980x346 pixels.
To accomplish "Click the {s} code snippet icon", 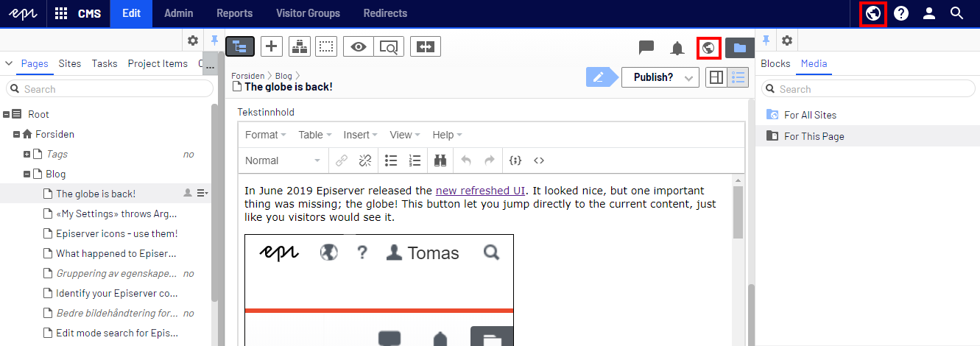I will point(515,160).
